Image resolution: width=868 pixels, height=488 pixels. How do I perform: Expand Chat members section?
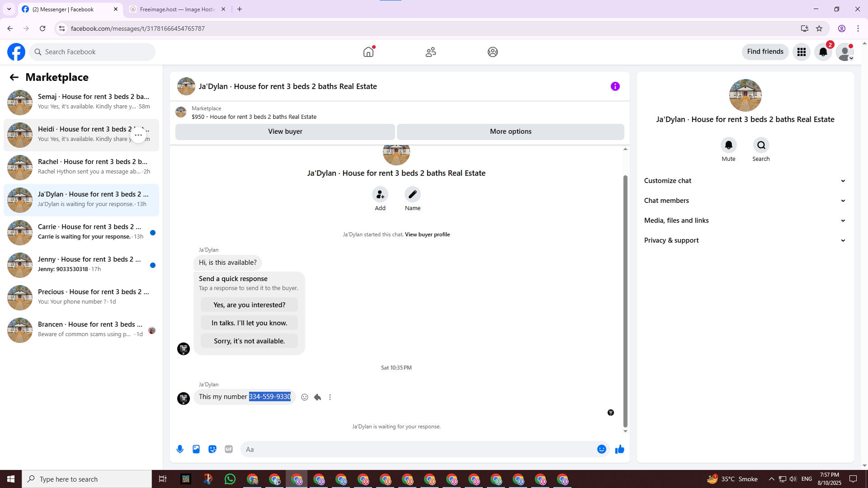(x=745, y=201)
